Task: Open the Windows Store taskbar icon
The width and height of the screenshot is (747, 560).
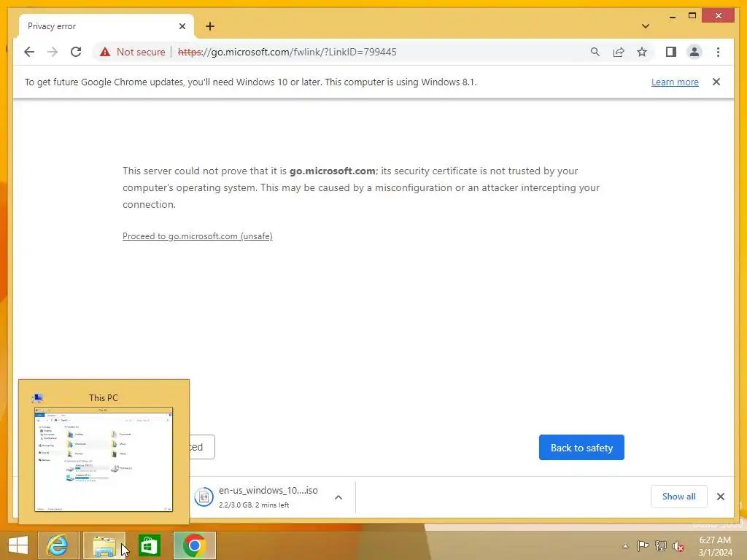Action: (x=150, y=545)
